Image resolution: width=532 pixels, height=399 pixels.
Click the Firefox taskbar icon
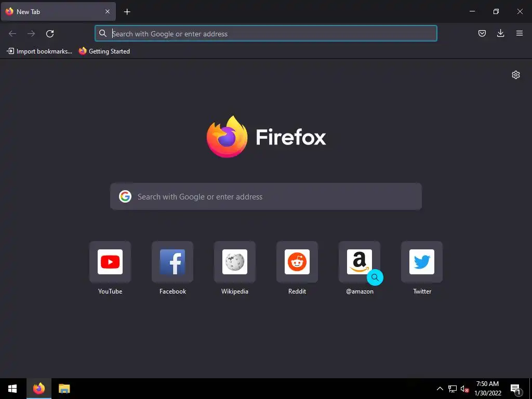38,389
